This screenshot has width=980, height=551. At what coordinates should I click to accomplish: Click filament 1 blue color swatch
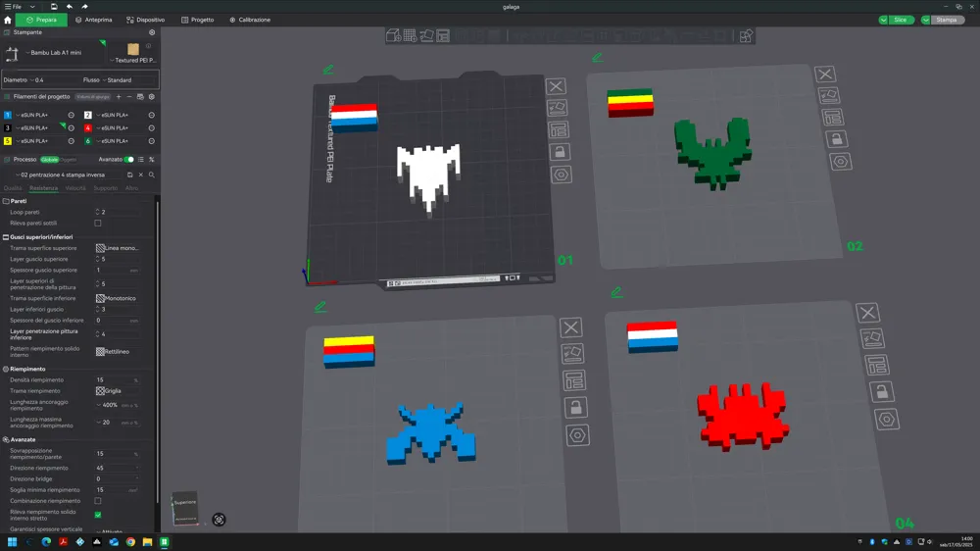8,115
